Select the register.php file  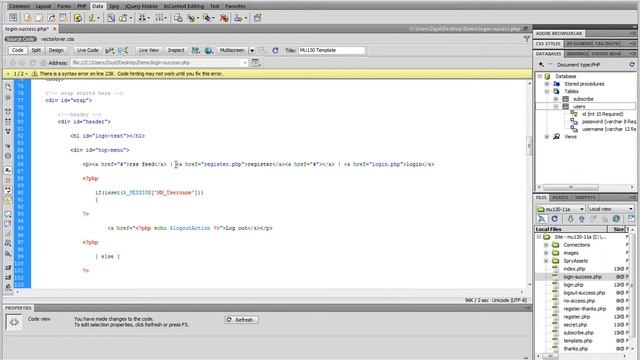[577, 317]
